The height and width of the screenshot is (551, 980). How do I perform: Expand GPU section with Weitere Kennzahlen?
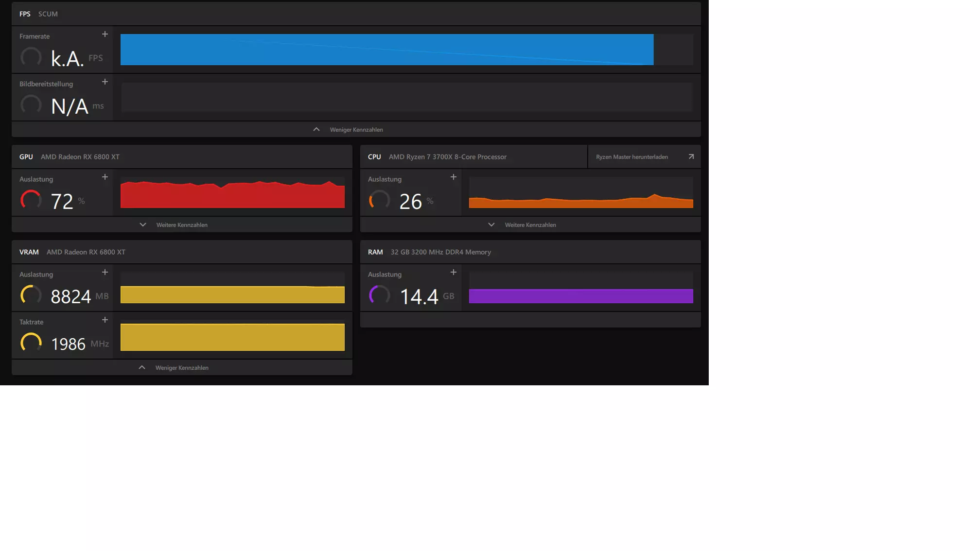[x=181, y=225]
